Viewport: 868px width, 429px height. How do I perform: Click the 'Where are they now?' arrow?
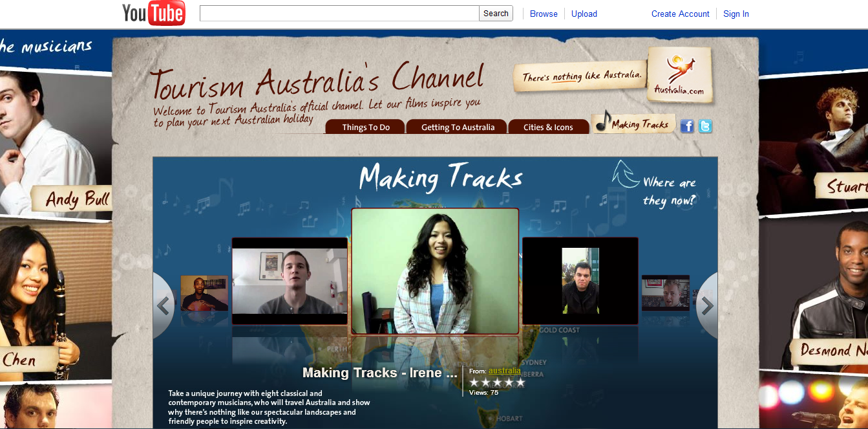click(x=626, y=173)
